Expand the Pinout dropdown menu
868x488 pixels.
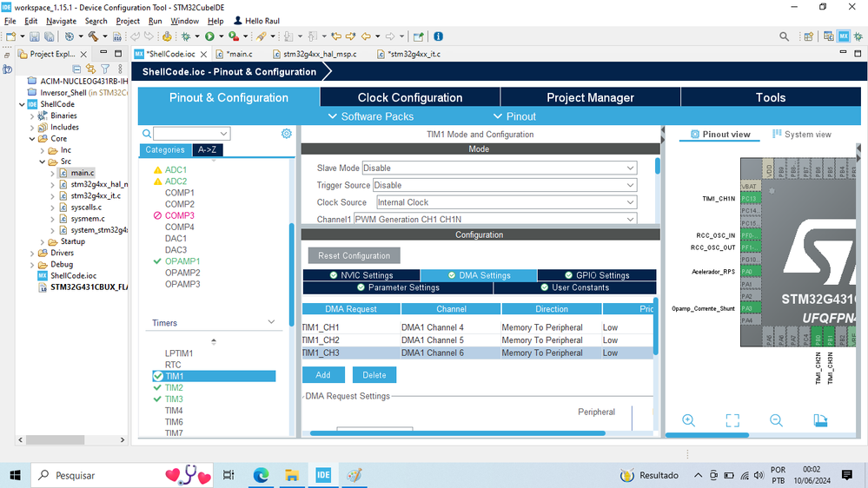pos(514,116)
